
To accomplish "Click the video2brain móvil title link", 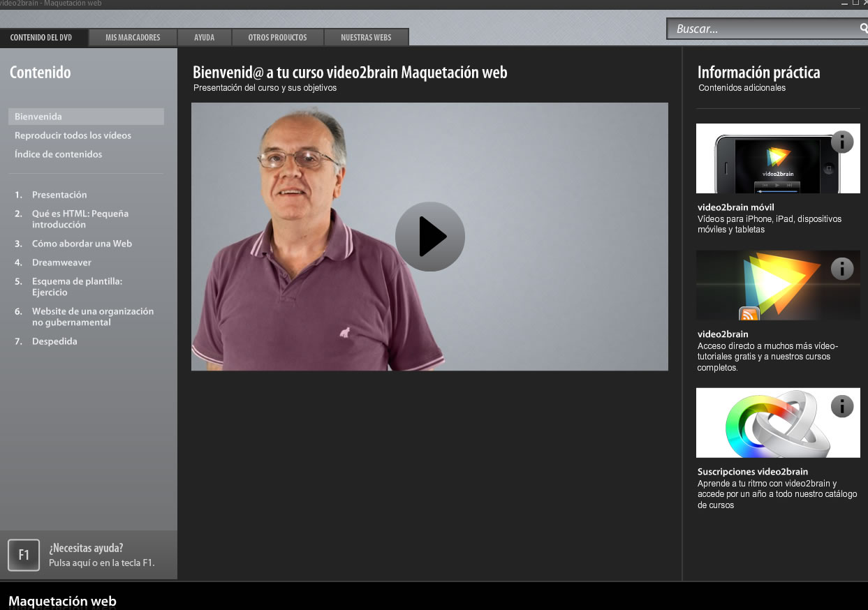I will point(736,207).
